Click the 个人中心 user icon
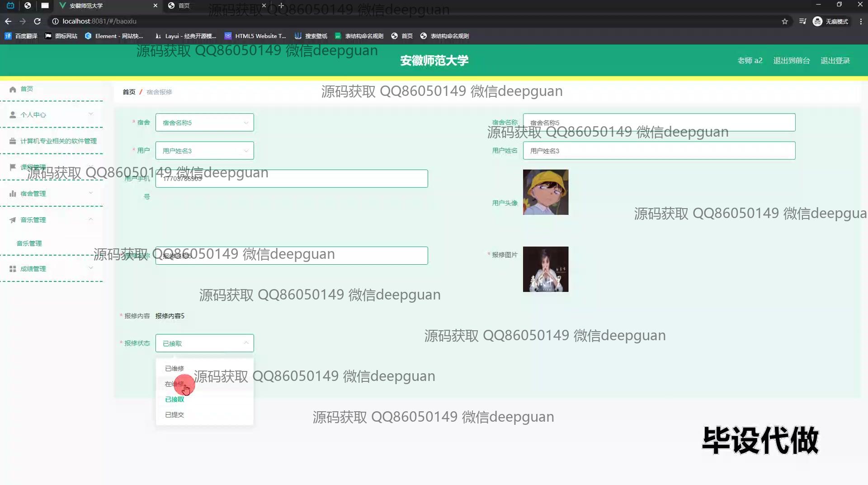The width and height of the screenshot is (868, 485). (13, 115)
